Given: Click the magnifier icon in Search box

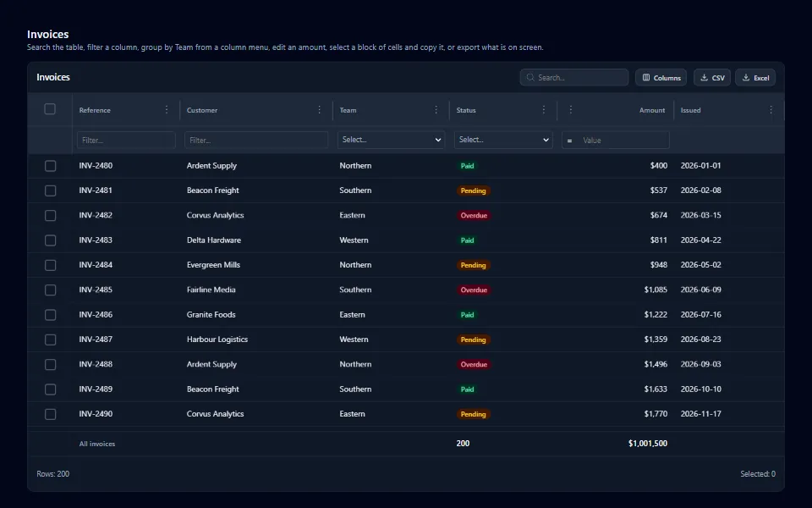Looking at the screenshot, I should (x=530, y=77).
